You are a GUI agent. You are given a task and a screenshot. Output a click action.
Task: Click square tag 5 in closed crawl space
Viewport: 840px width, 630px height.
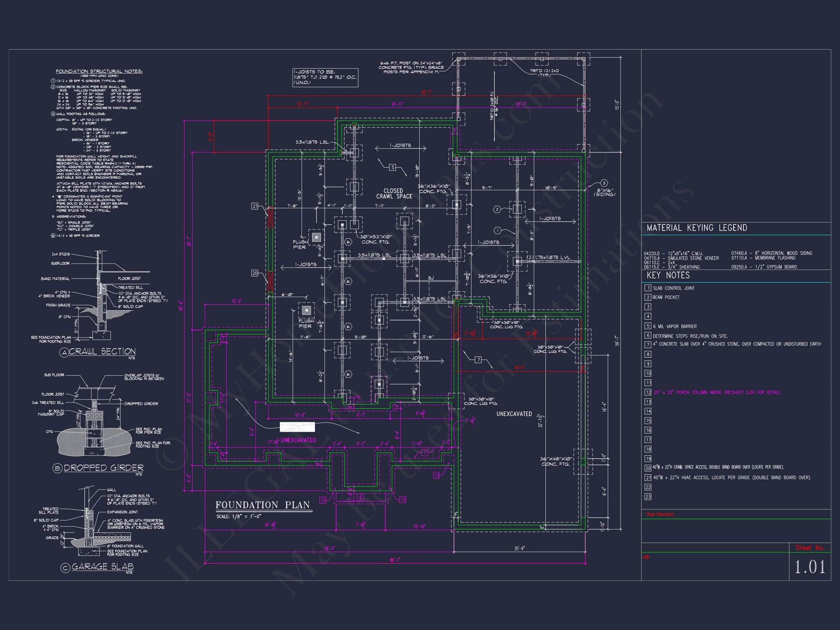pyautogui.click(x=393, y=167)
